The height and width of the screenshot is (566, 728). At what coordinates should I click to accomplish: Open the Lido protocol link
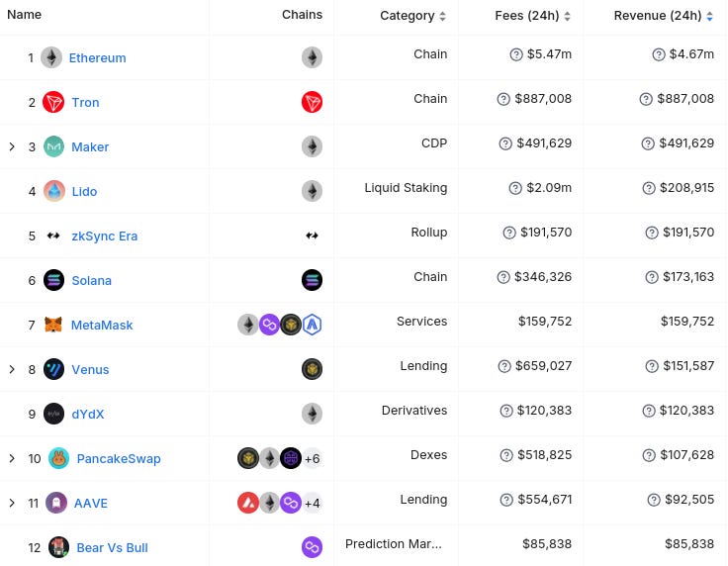tap(84, 192)
